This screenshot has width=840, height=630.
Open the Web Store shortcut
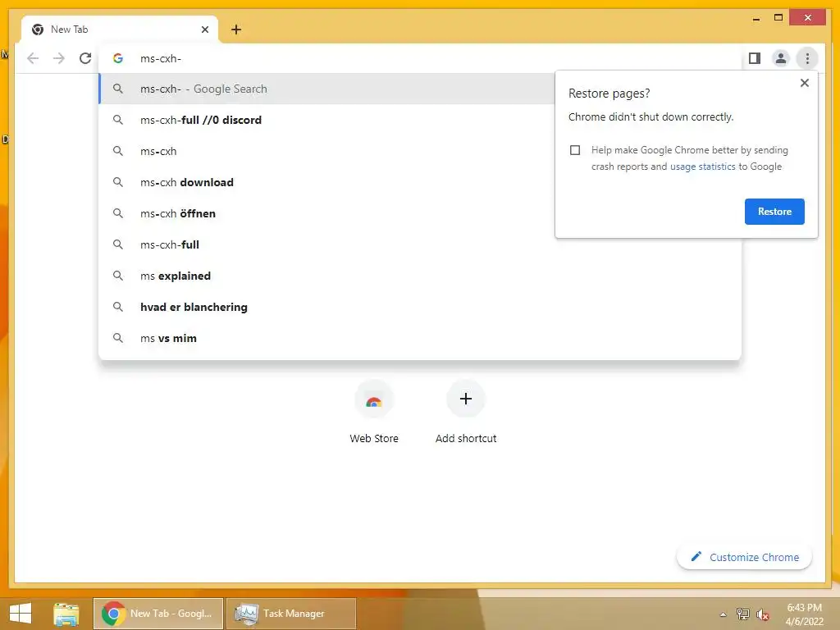(x=374, y=413)
